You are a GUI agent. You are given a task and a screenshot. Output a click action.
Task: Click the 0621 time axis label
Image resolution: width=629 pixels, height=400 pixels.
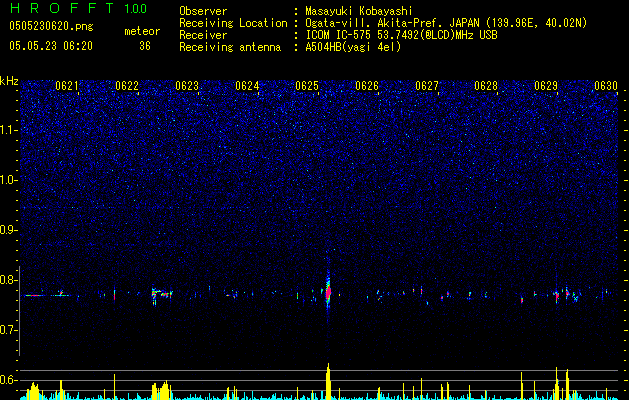tap(67, 86)
